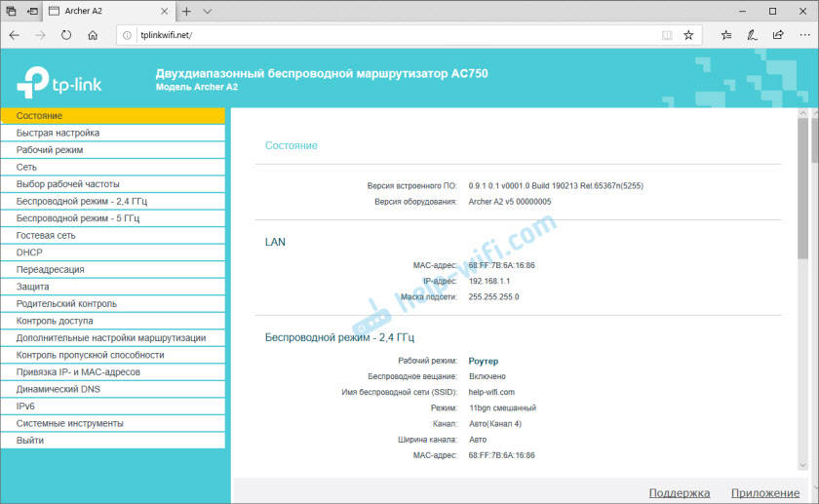This screenshot has height=504, width=819.
Task: Click the Add notes pen icon
Action: point(752,34)
